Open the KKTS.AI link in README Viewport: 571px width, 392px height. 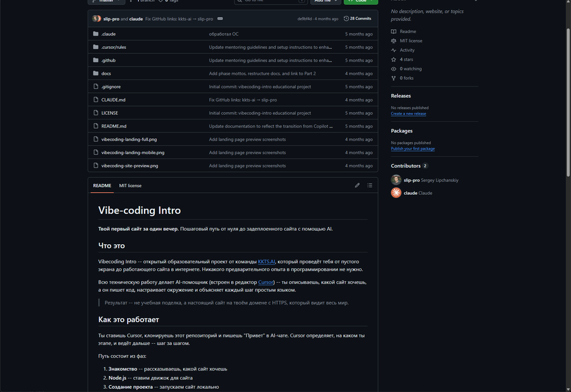tap(266, 261)
